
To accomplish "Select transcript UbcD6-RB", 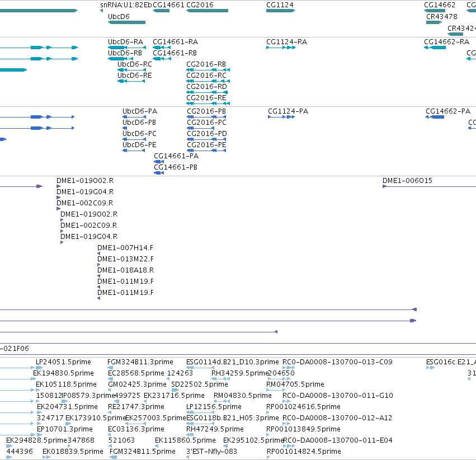I will point(120,59).
